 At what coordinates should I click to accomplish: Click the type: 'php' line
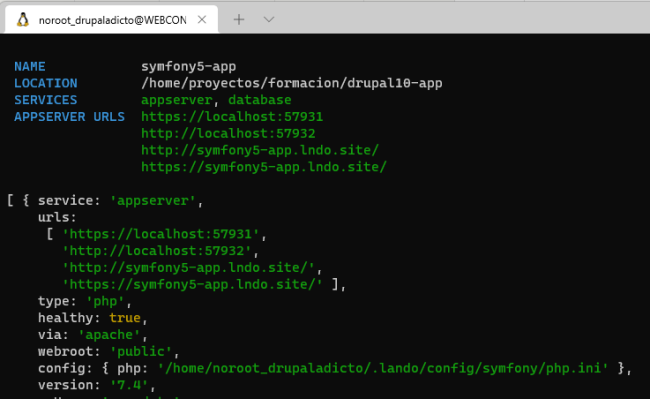(x=85, y=301)
